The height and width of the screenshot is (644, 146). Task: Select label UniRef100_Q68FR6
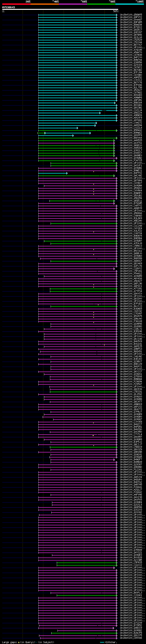coord(131,507)
